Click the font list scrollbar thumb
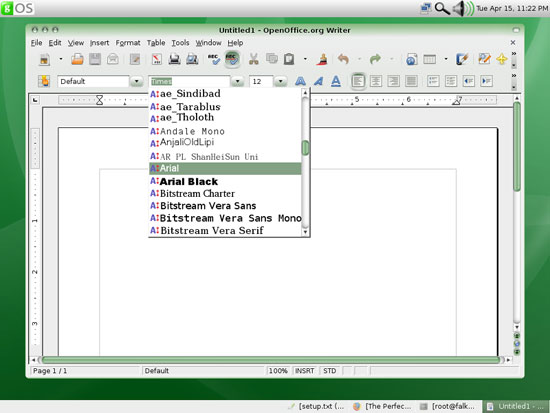550x413 pixels. pos(305,148)
